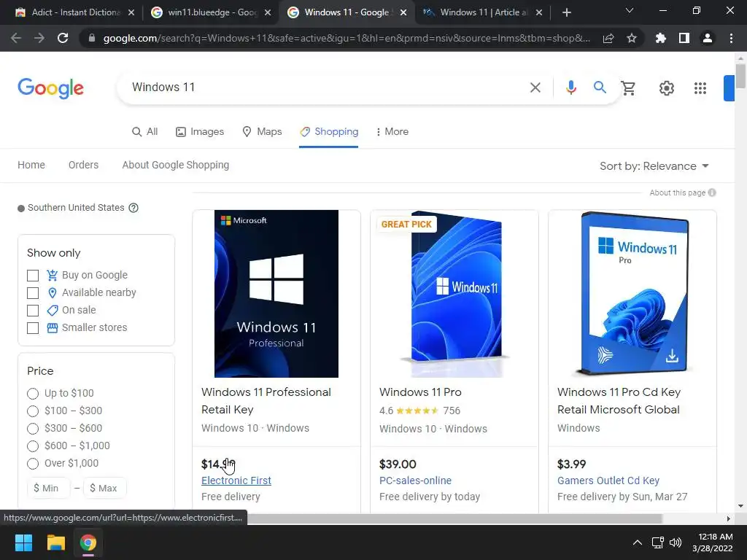This screenshot has height=560, width=747.
Task: Check the Buy on Google checkbox
Action: click(33, 275)
